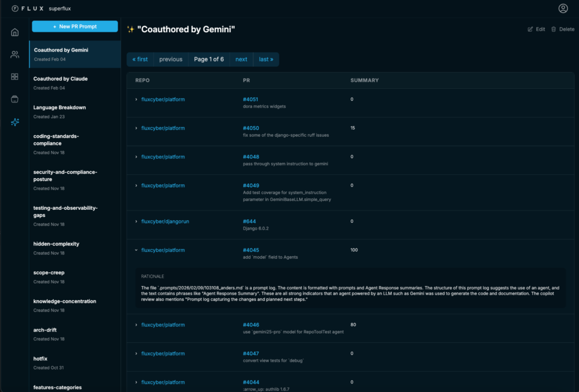
Task: Select hotfix prompt
Action: (x=75, y=363)
